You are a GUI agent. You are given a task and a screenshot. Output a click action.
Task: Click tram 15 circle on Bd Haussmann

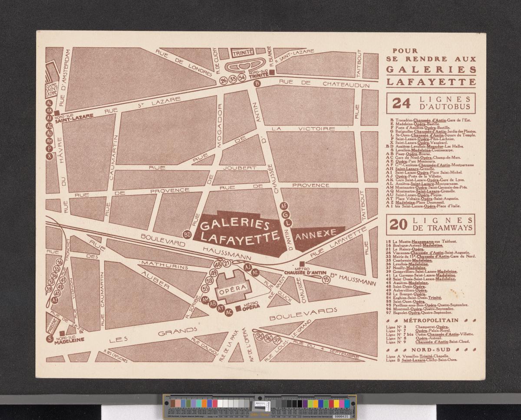338,280
